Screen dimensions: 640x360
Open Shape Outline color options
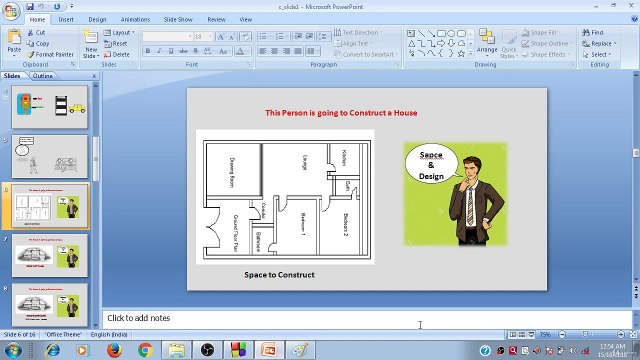click(x=546, y=43)
